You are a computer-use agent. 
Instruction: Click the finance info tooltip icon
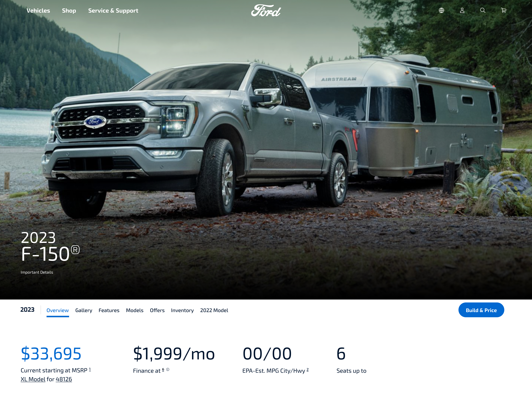[x=168, y=370]
